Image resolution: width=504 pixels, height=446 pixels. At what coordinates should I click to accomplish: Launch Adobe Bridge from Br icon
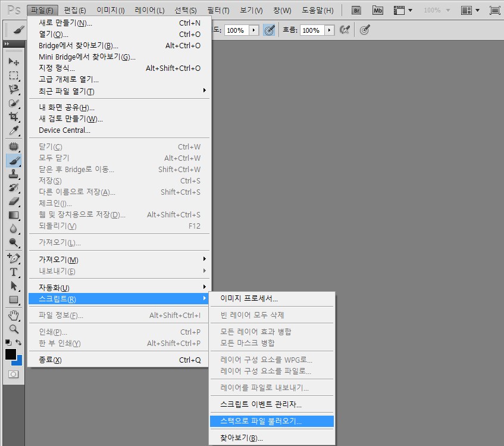356,10
